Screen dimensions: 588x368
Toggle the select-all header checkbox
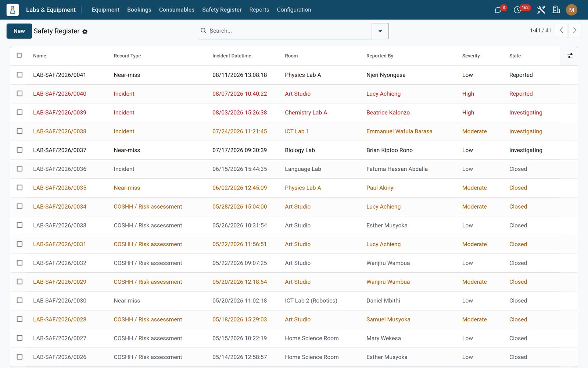coord(19,55)
